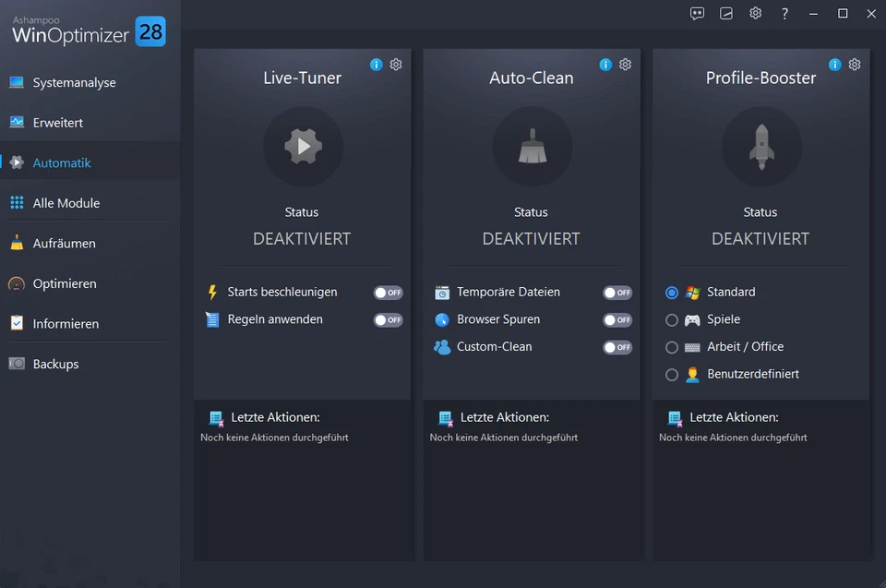Switch to the Automatik section
This screenshot has width=886, height=588.
pyautogui.click(x=63, y=162)
